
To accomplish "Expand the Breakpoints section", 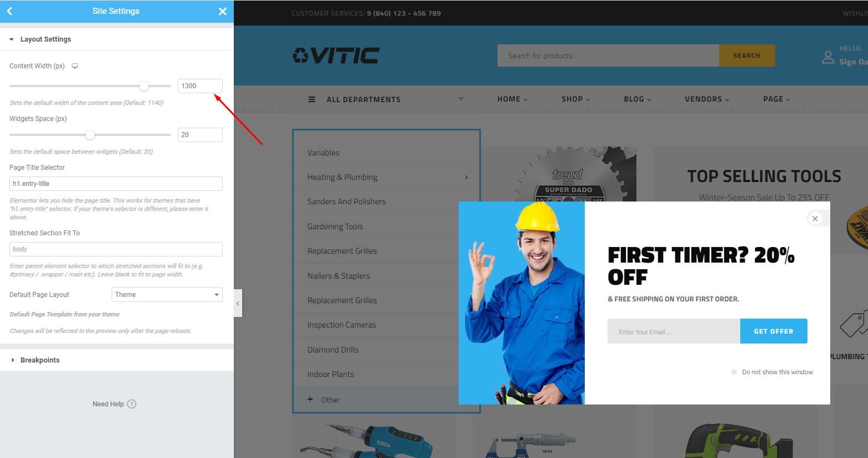I will (x=12, y=360).
